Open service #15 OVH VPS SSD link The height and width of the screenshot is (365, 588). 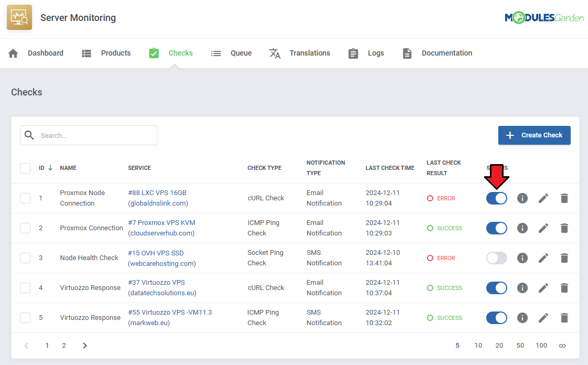point(162,258)
